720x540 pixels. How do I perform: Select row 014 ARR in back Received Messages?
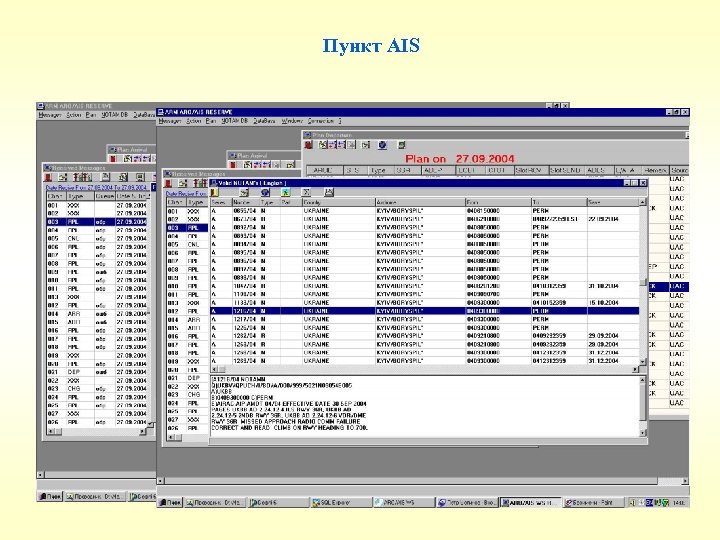pyautogui.click(x=98, y=314)
